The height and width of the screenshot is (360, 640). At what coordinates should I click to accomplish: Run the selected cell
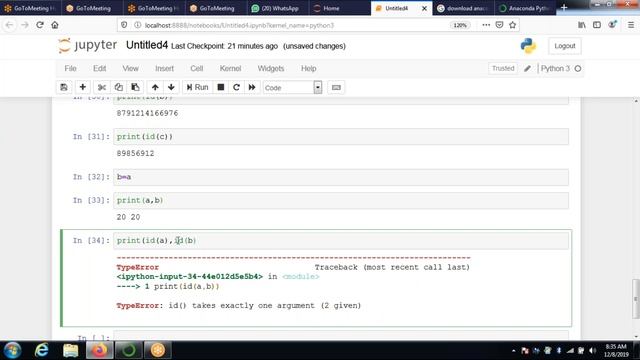[x=198, y=87]
